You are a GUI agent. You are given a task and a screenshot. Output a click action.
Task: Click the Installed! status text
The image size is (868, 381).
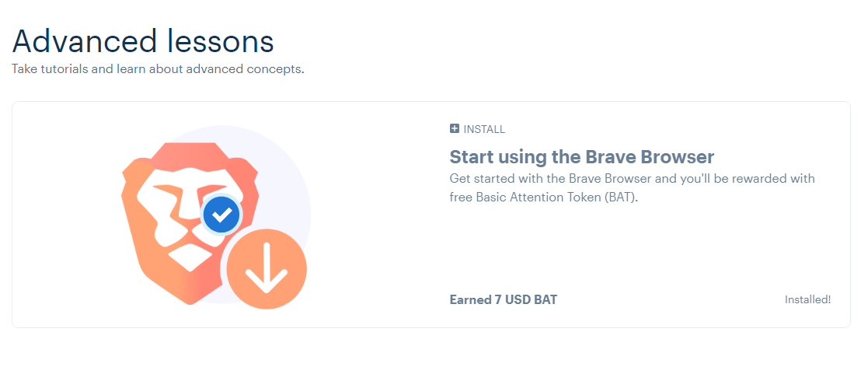[x=807, y=299]
